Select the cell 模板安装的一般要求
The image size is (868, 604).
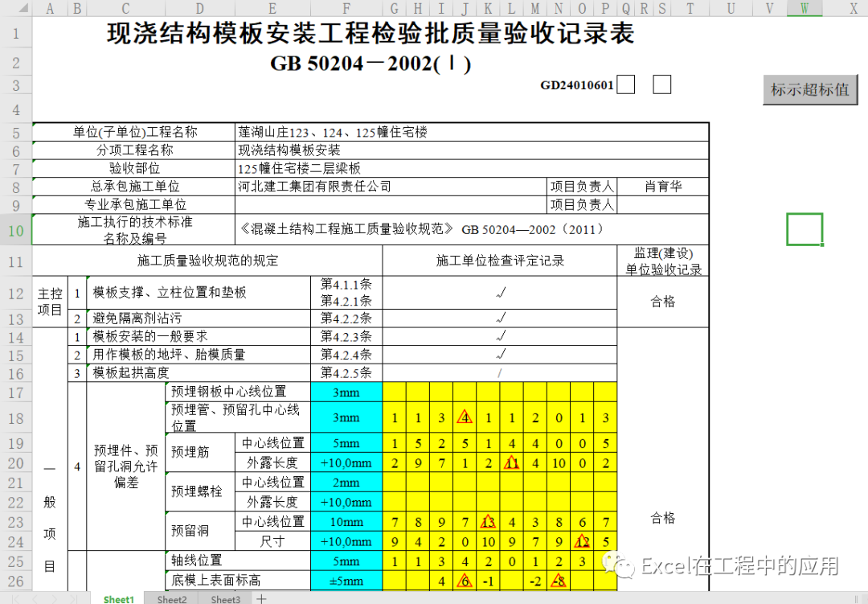(x=199, y=336)
